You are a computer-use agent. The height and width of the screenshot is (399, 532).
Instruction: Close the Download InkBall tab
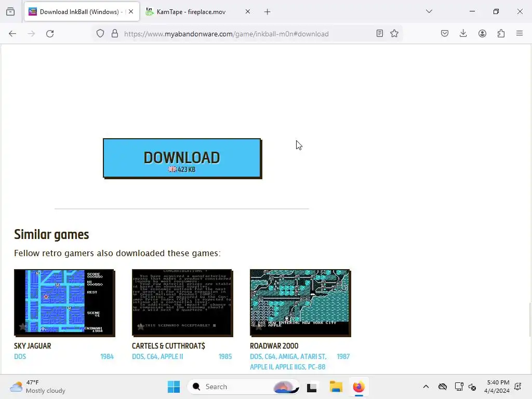point(131,11)
